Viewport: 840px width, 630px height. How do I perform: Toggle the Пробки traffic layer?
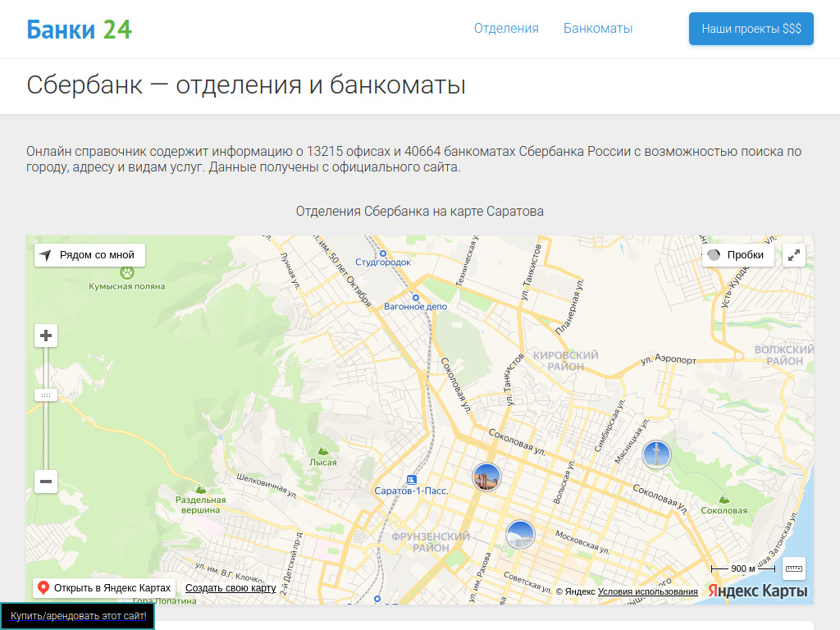click(x=737, y=254)
